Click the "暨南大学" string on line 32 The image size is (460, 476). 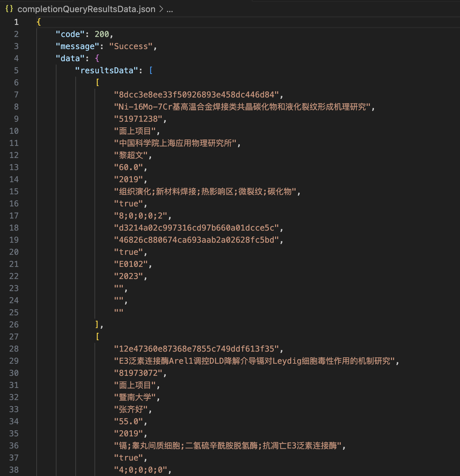click(x=135, y=397)
